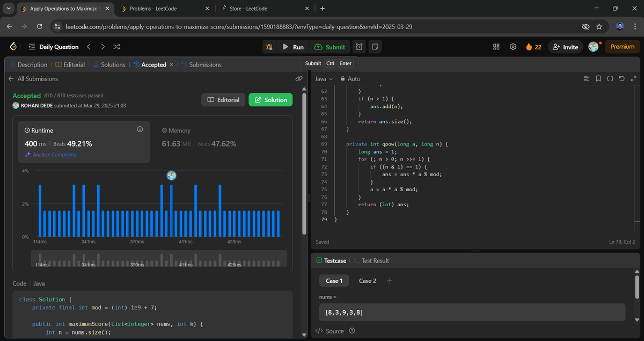This screenshot has width=644, height=341.
Task: Switch to the Editorial tab
Action: [70, 64]
